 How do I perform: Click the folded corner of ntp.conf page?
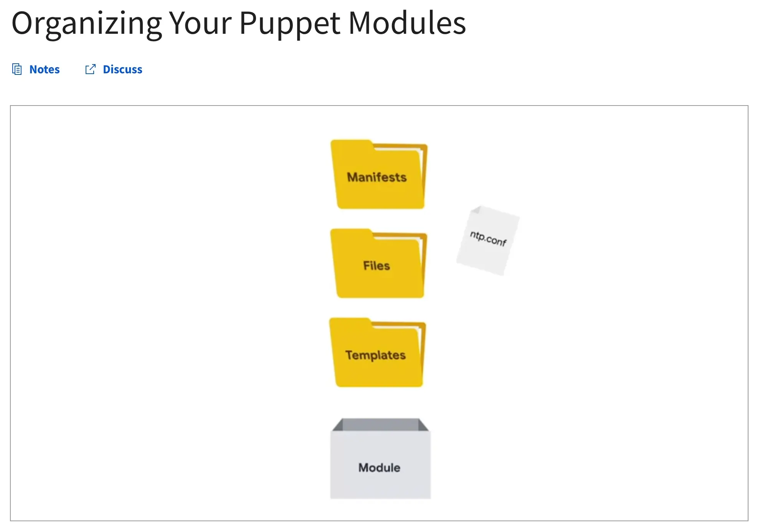click(x=476, y=210)
